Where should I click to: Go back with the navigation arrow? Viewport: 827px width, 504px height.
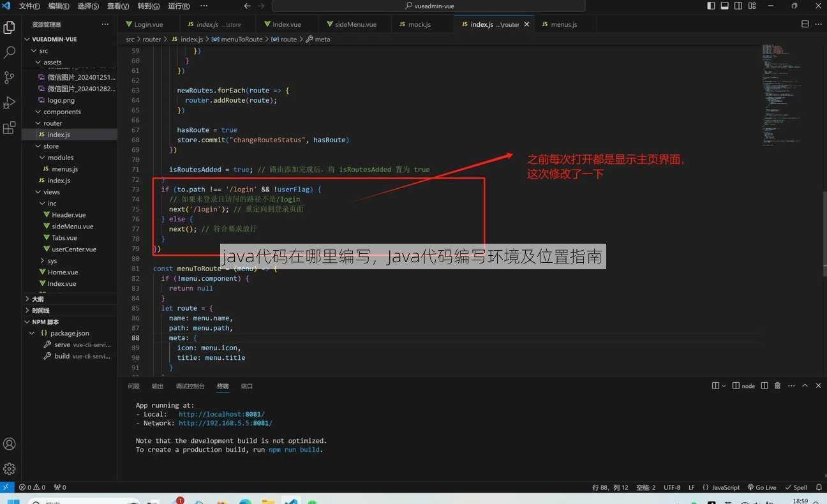tap(248, 6)
